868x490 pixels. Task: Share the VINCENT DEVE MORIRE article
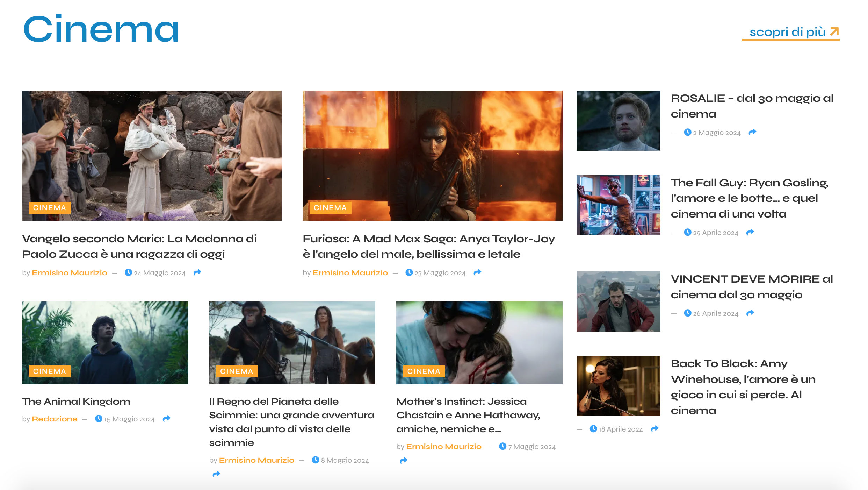750,313
